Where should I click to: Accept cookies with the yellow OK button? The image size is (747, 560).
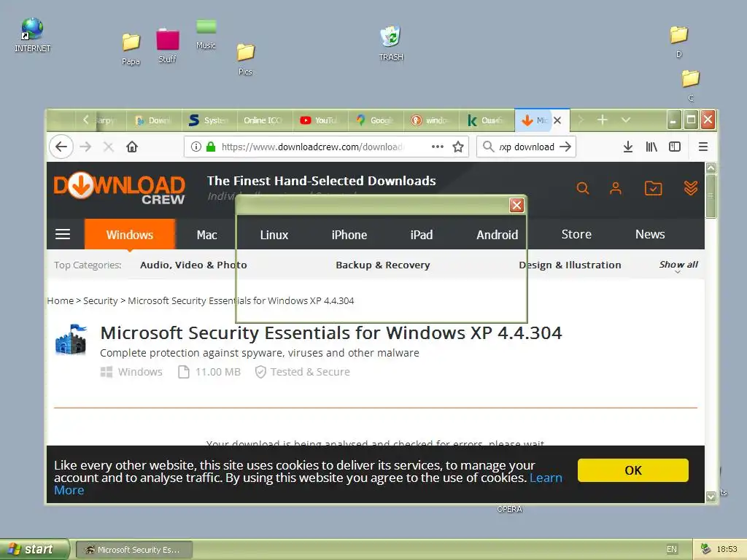633,470
